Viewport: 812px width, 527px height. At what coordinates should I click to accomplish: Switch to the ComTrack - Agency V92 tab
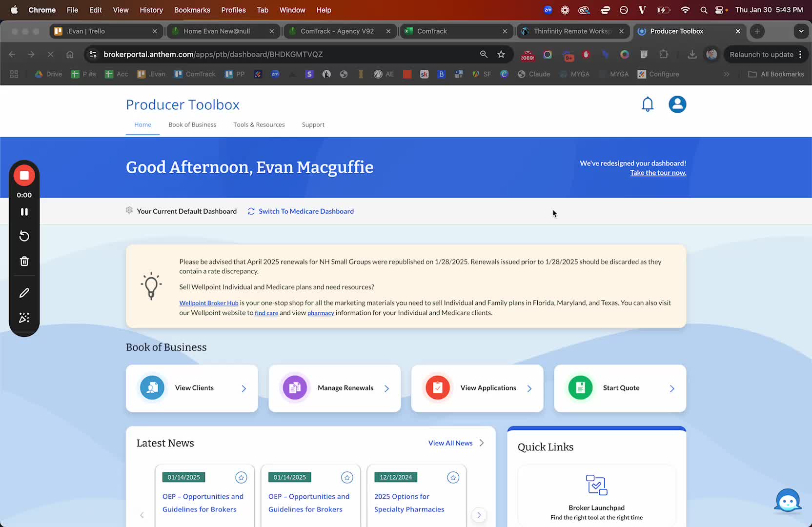coord(340,31)
